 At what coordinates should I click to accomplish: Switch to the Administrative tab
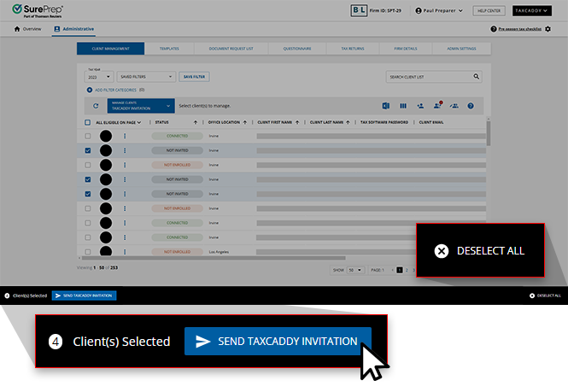click(74, 29)
